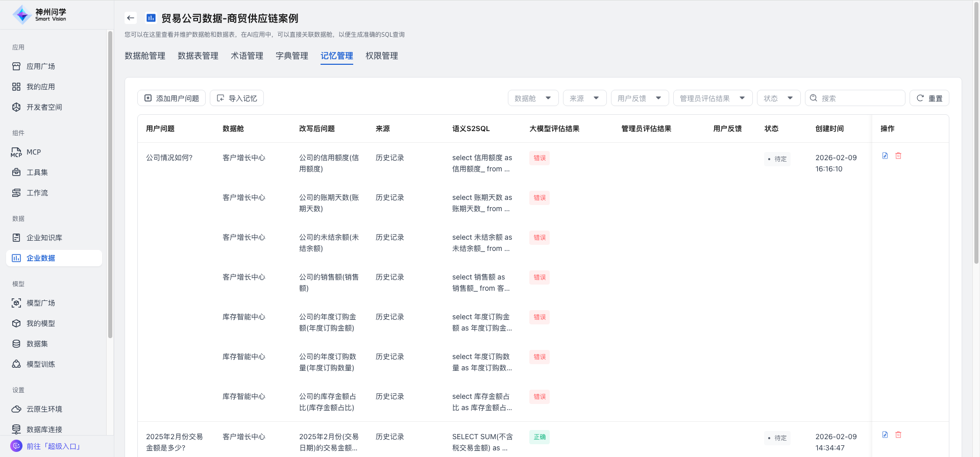Click 添加用户问题 button

point(171,98)
